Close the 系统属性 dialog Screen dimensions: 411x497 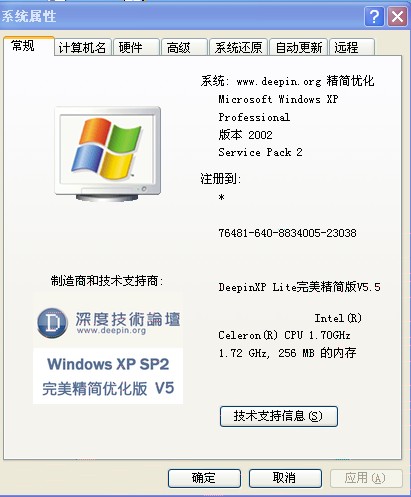397,16
